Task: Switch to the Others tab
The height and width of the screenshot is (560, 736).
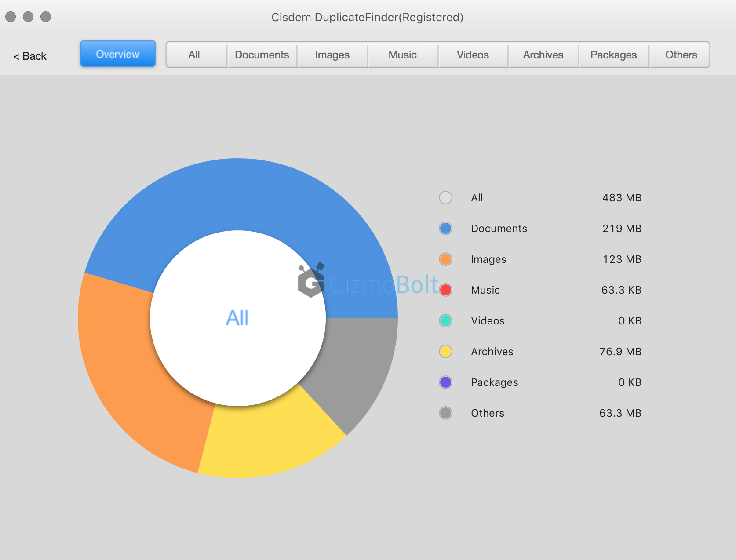Action: coord(680,55)
